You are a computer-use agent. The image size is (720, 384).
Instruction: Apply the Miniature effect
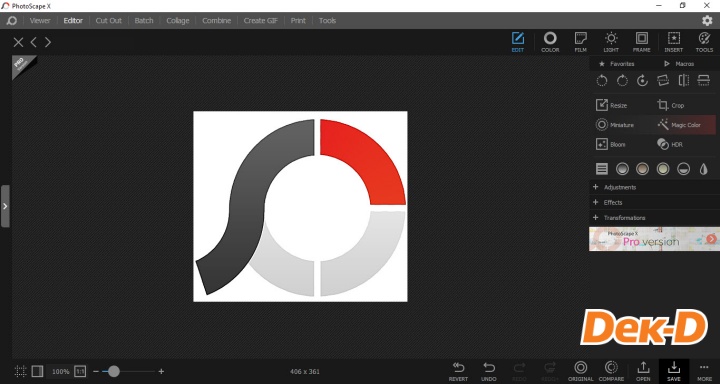point(615,125)
